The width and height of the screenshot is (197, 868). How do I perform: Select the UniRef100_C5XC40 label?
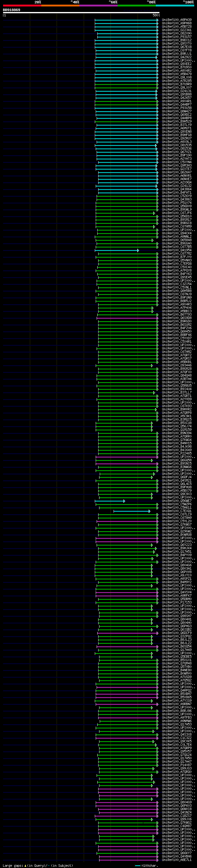(177, 267)
